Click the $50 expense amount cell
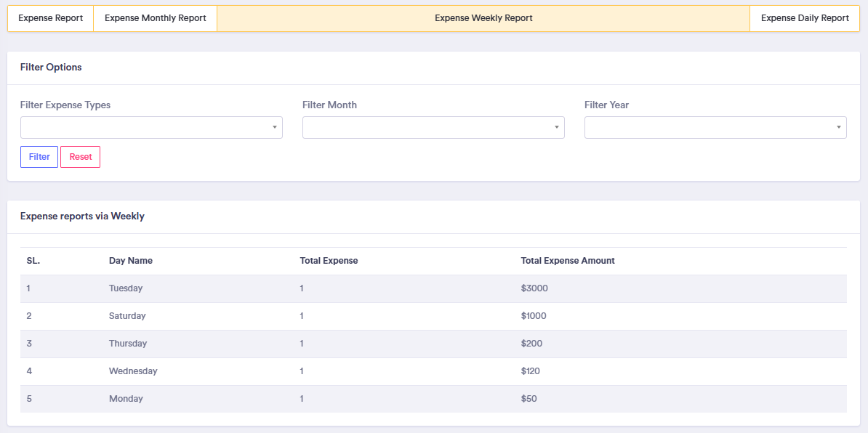This screenshot has height=433, width=868. click(529, 399)
